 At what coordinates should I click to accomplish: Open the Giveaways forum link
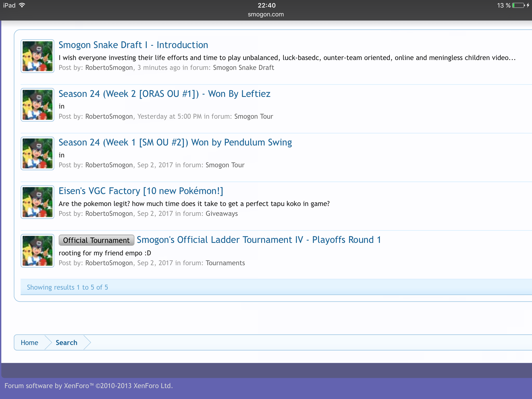coord(222,214)
